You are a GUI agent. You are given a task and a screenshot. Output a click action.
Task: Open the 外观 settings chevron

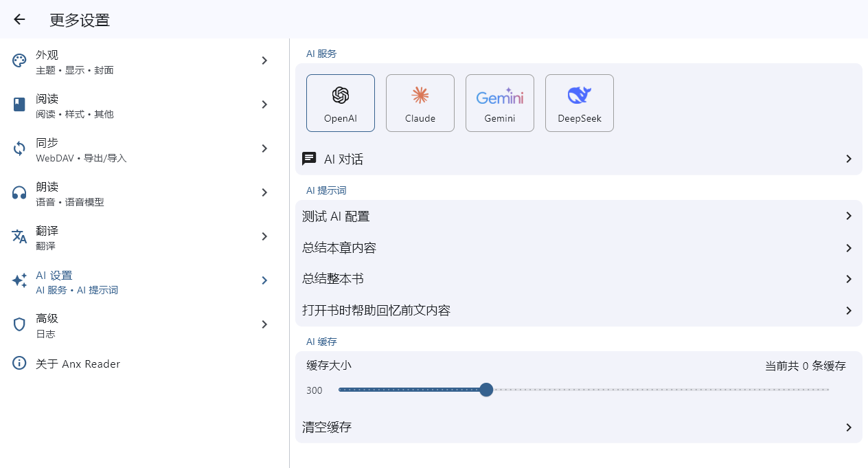(x=264, y=60)
